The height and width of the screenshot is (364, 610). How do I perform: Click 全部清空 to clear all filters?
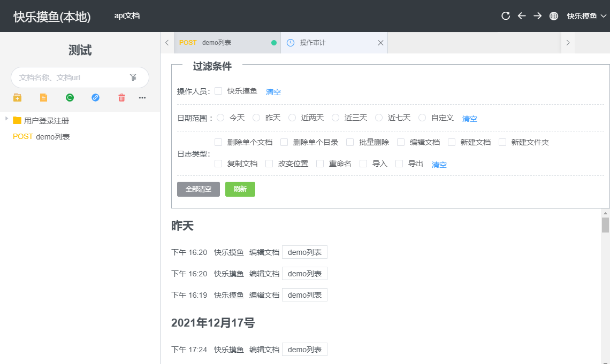pos(198,189)
